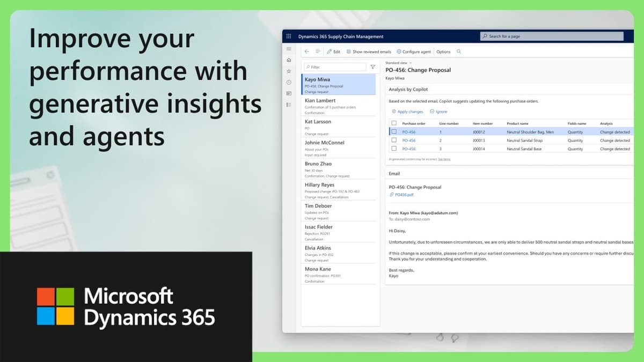This screenshot has width=644, height=362.
Task: Click the Apply changes link
Action: pos(408,111)
